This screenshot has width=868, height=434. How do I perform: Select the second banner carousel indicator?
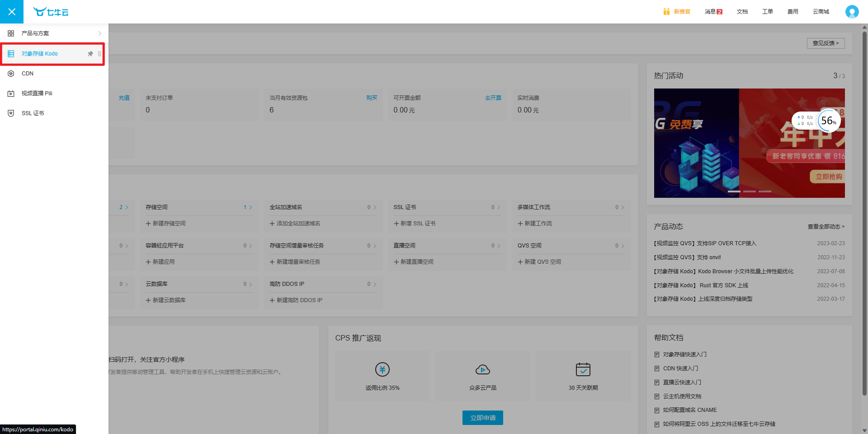click(x=750, y=191)
